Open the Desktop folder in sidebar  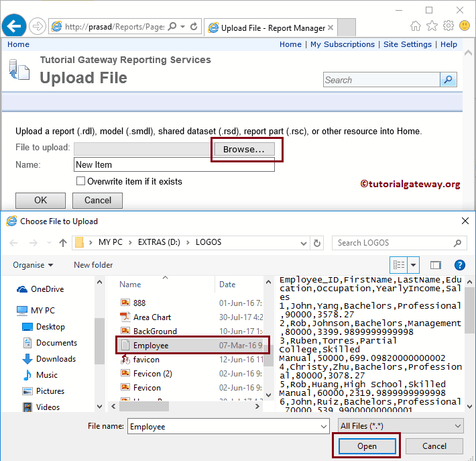click(x=44, y=327)
